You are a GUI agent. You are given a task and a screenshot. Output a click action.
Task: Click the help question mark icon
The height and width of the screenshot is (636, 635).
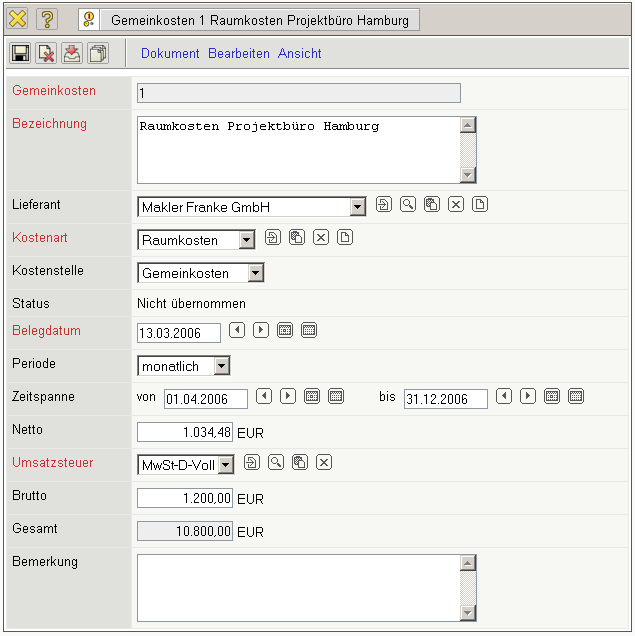click(x=47, y=20)
